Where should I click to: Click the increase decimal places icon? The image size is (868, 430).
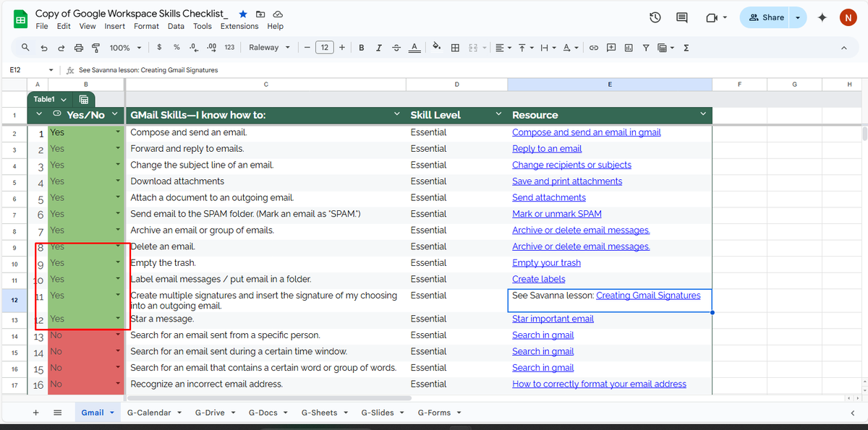click(x=211, y=48)
